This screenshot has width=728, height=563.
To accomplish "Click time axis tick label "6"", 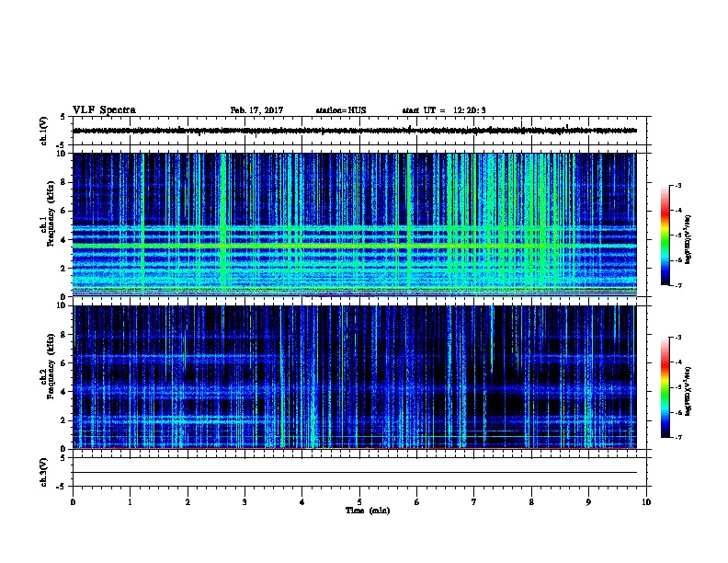I will [x=417, y=502].
